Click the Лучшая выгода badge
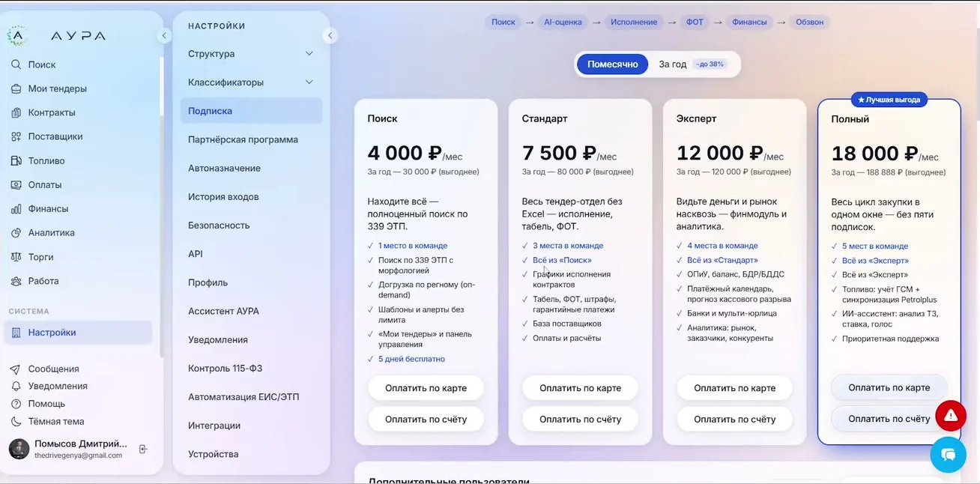980x484 pixels. coord(889,99)
